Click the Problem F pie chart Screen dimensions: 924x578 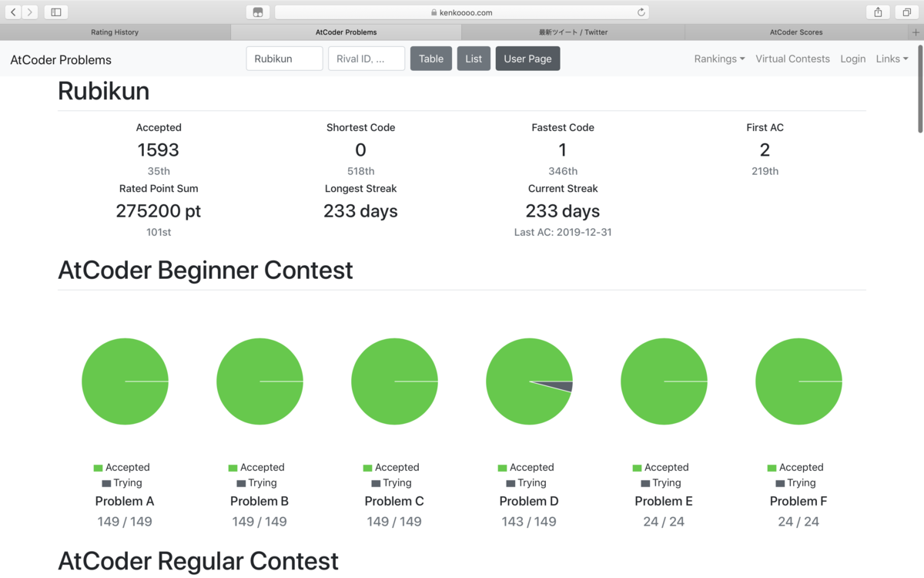(x=798, y=381)
